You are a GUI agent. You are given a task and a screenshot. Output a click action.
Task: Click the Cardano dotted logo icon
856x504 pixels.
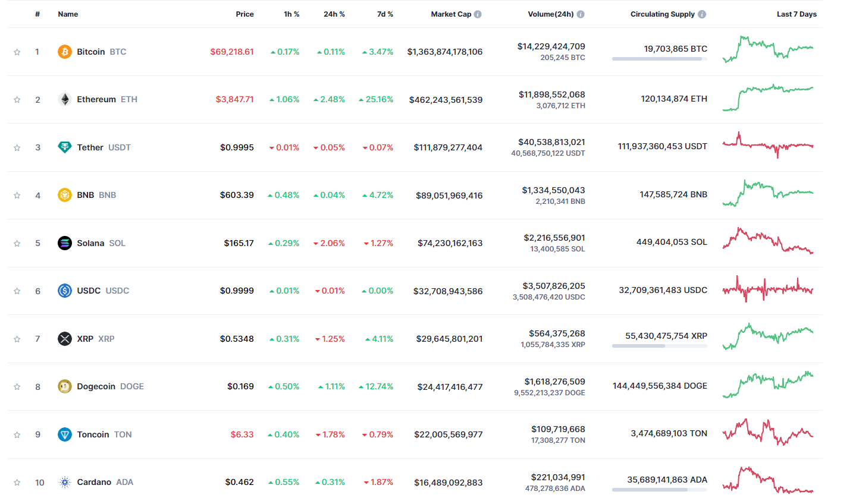(65, 482)
